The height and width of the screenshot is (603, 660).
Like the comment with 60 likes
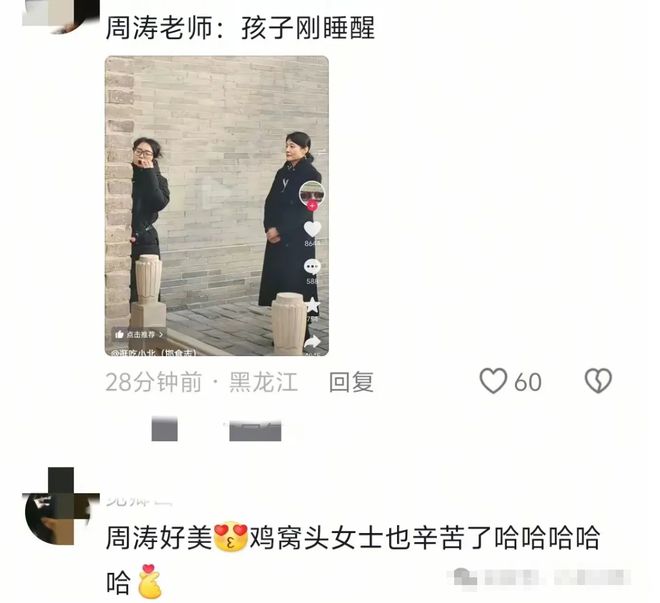pos(493,381)
